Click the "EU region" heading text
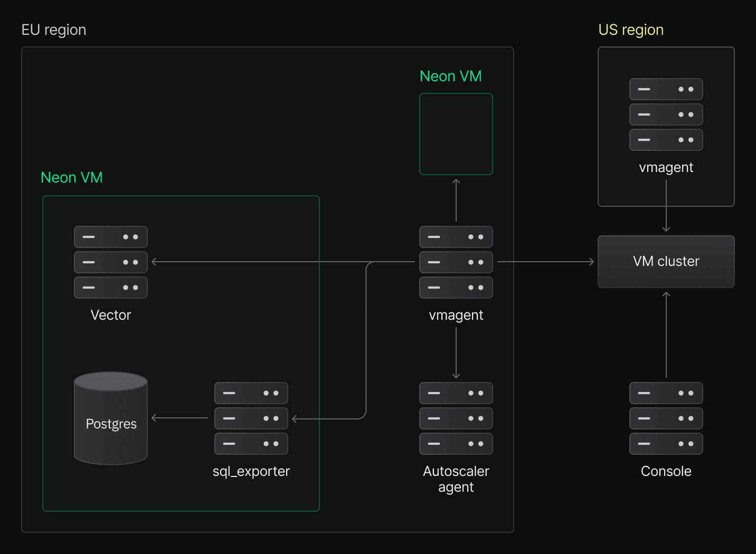The height and width of the screenshot is (554, 756). [54, 30]
